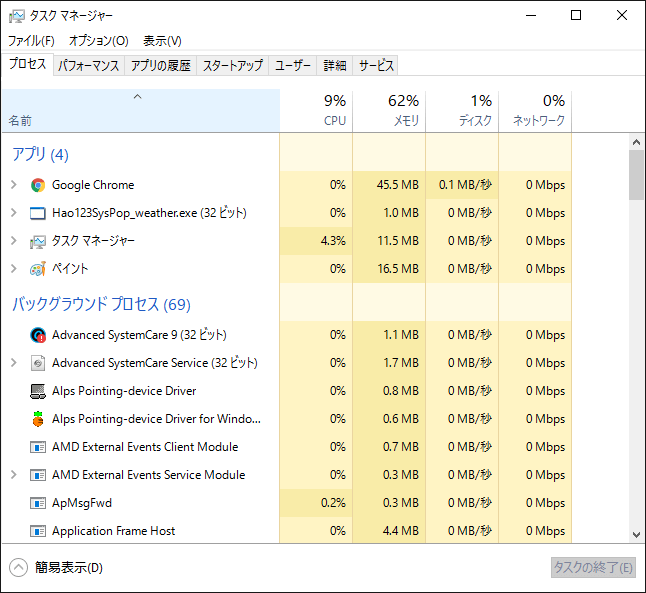Click the 16.5 MB memory value
Viewport: 646px width, 593px height.
tap(398, 269)
